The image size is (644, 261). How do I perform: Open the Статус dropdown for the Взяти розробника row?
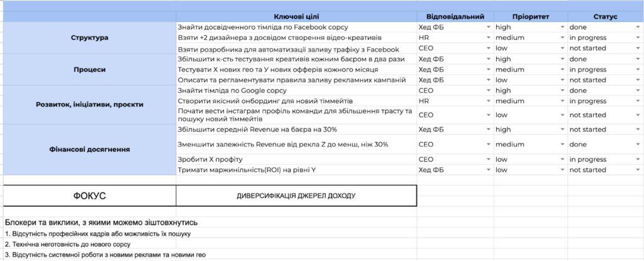(x=638, y=49)
